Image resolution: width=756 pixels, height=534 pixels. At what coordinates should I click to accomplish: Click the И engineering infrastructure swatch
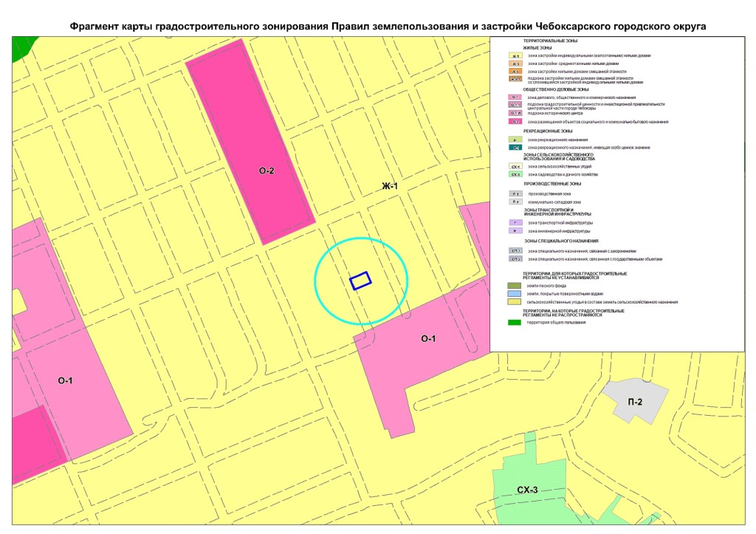click(516, 231)
